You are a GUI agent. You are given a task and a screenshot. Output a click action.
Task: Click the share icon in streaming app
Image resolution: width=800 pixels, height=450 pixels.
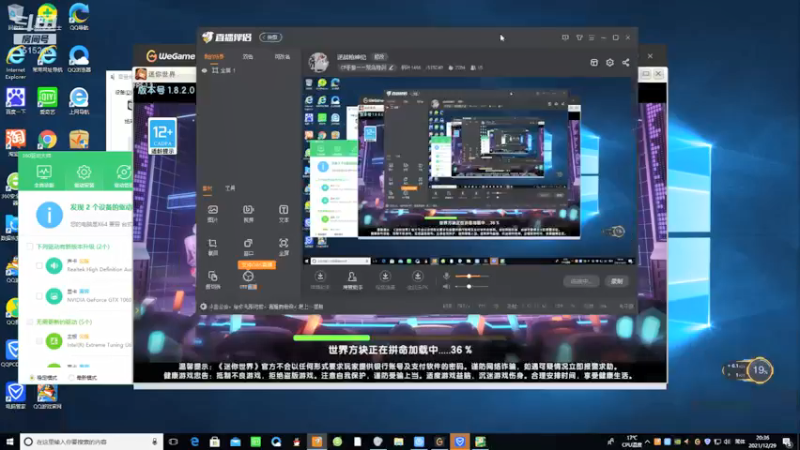[x=626, y=62]
